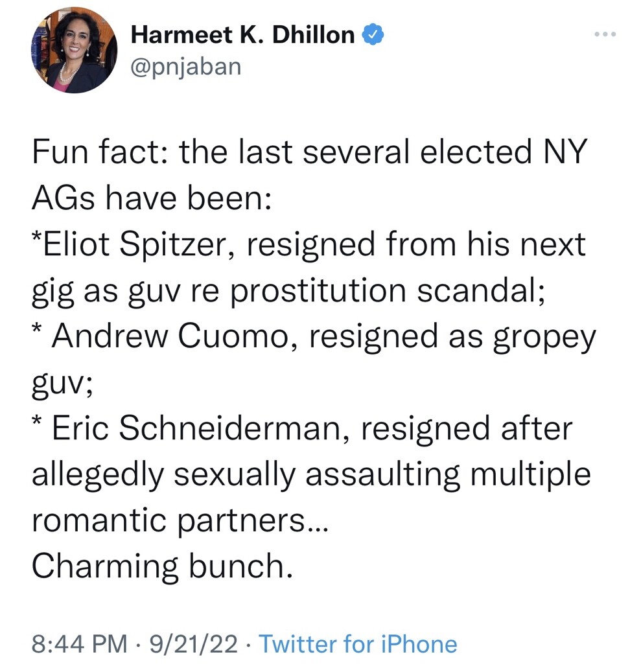Image resolution: width=641 pixels, height=672 pixels.
Task: Click the 8:44 PM timestamp
Action: pyautogui.click(x=79, y=644)
